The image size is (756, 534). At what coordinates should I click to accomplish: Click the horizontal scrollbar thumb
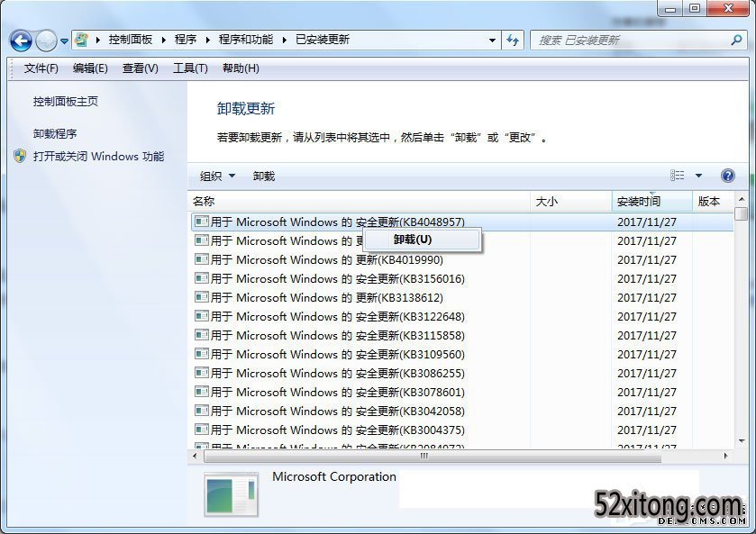click(x=433, y=456)
